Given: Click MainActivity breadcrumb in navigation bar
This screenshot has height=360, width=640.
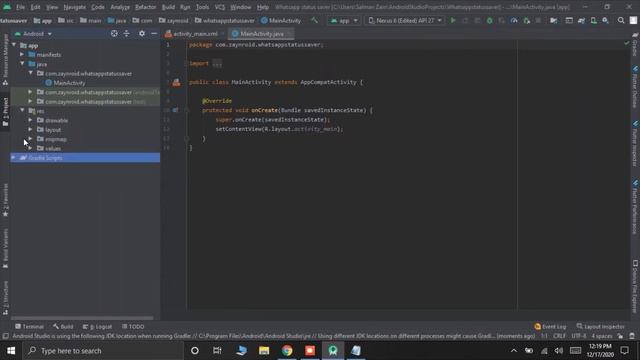Looking at the screenshot, I should point(281,20).
